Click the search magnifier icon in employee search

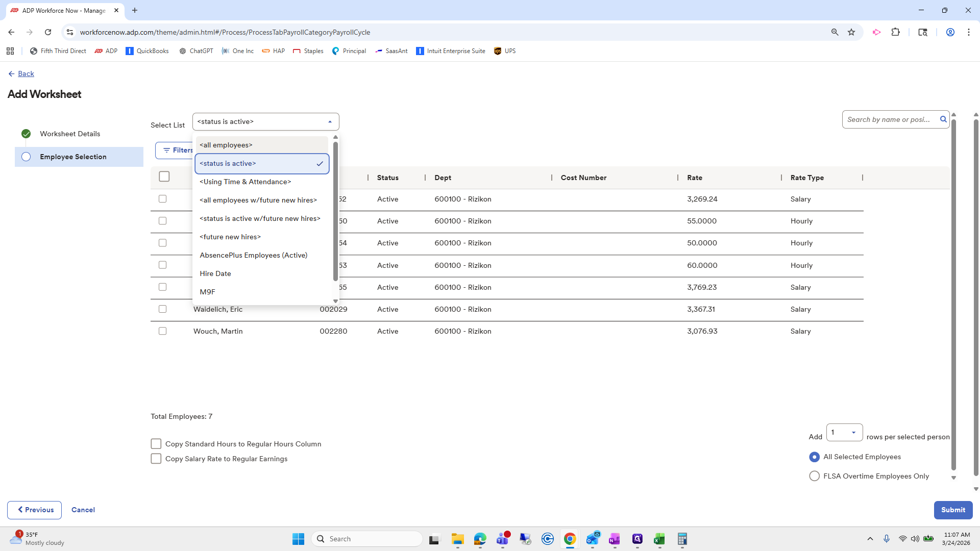943,119
